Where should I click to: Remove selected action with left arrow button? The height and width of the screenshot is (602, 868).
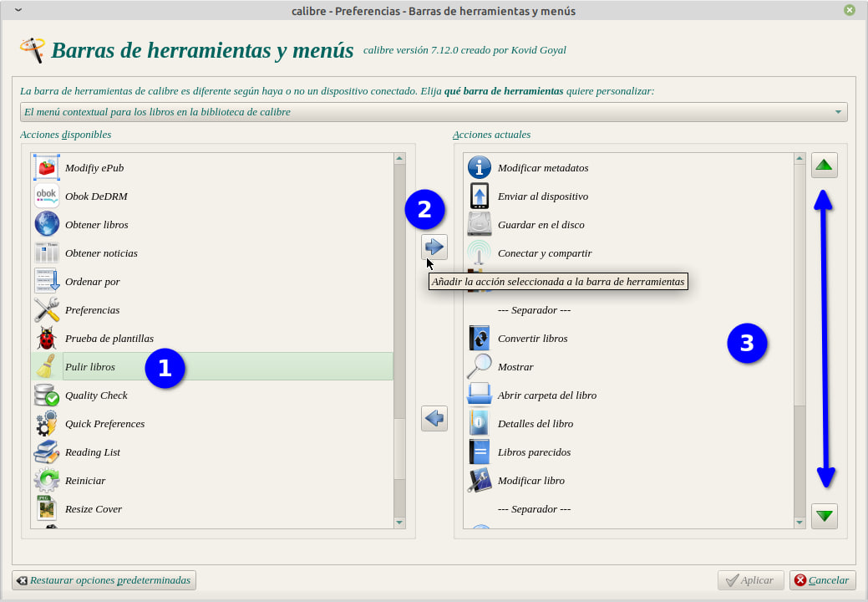click(434, 418)
